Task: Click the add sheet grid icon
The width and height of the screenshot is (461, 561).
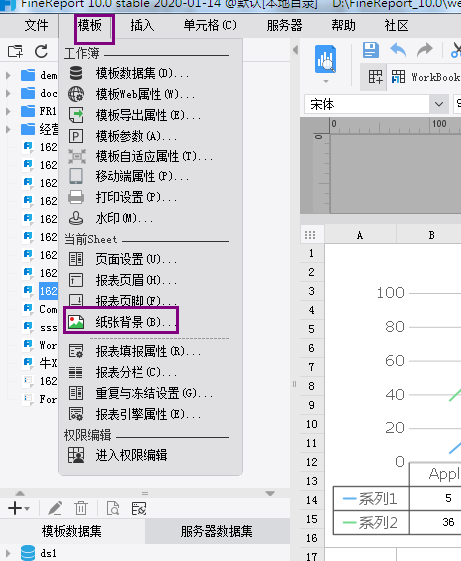Action: point(375,77)
